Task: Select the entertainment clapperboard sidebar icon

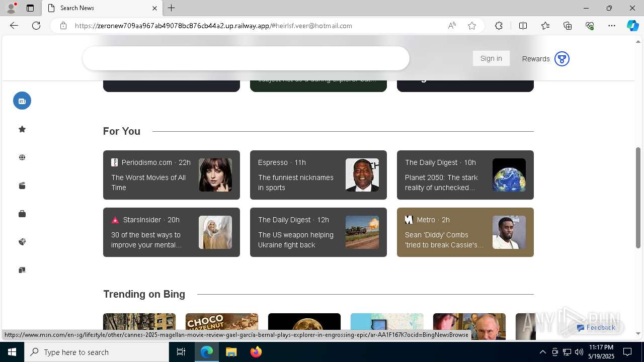Action: point(22,186)
